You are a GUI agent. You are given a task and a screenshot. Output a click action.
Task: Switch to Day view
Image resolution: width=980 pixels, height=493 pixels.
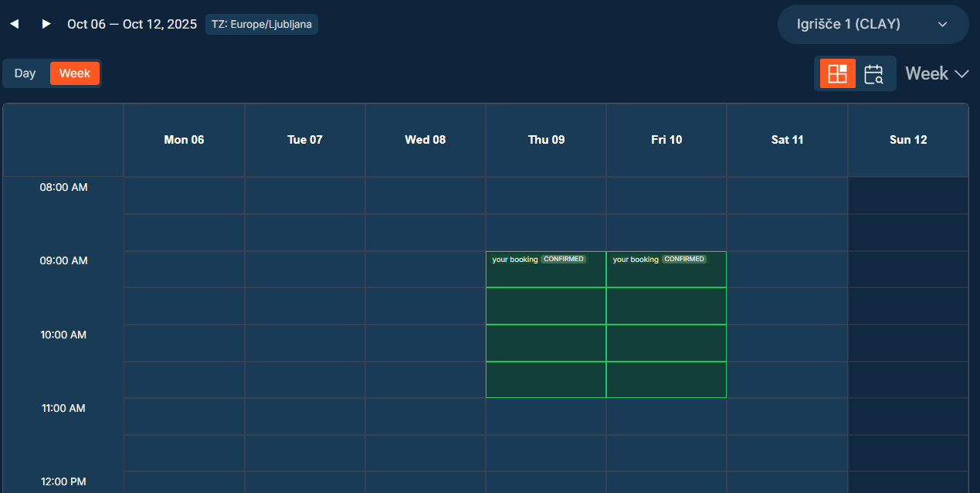24,73
